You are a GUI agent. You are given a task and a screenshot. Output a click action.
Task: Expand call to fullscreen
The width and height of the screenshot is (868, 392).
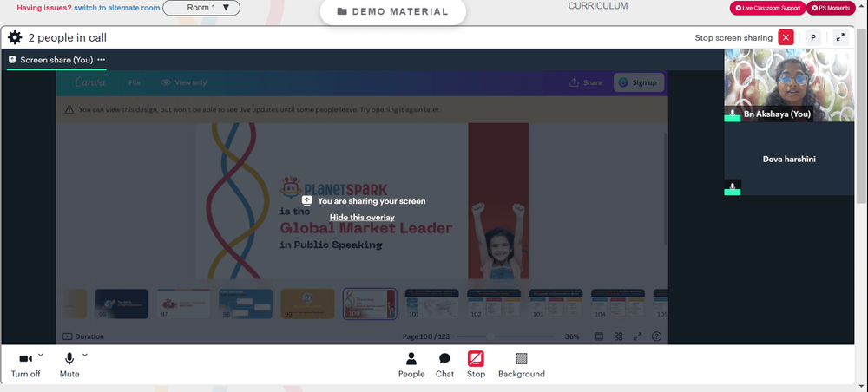click(x=840, y=37)
